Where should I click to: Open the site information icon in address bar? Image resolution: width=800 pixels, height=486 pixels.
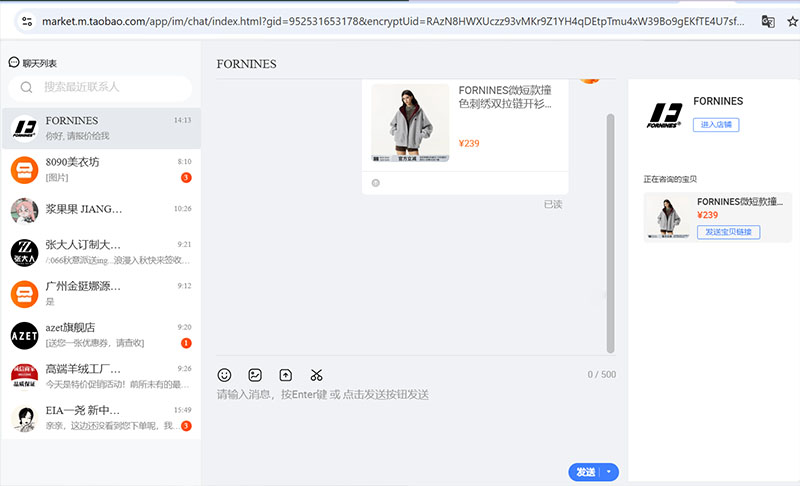pyautogui.click(x=27, y=21)
